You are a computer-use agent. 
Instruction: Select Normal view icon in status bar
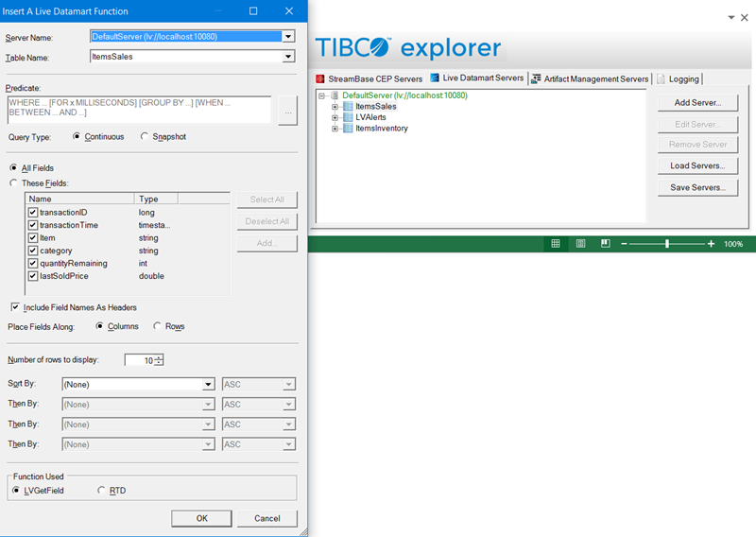[x=556, y=244]
